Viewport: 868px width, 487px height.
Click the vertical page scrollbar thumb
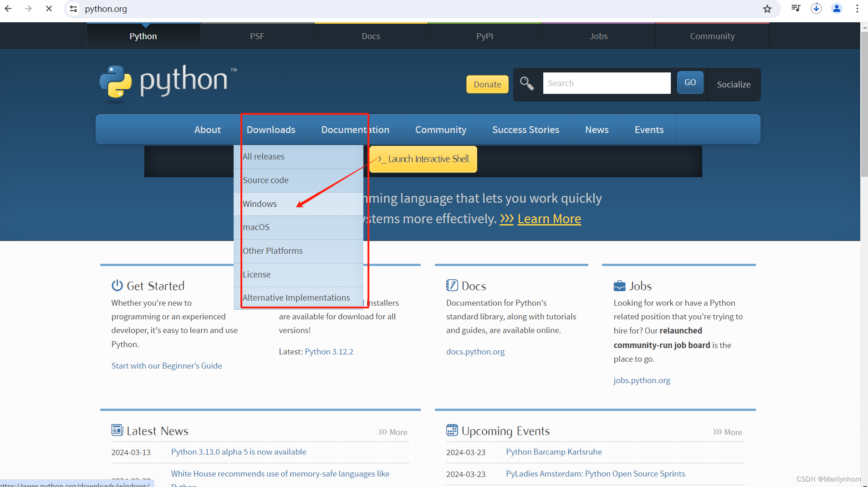pos(864,104)
